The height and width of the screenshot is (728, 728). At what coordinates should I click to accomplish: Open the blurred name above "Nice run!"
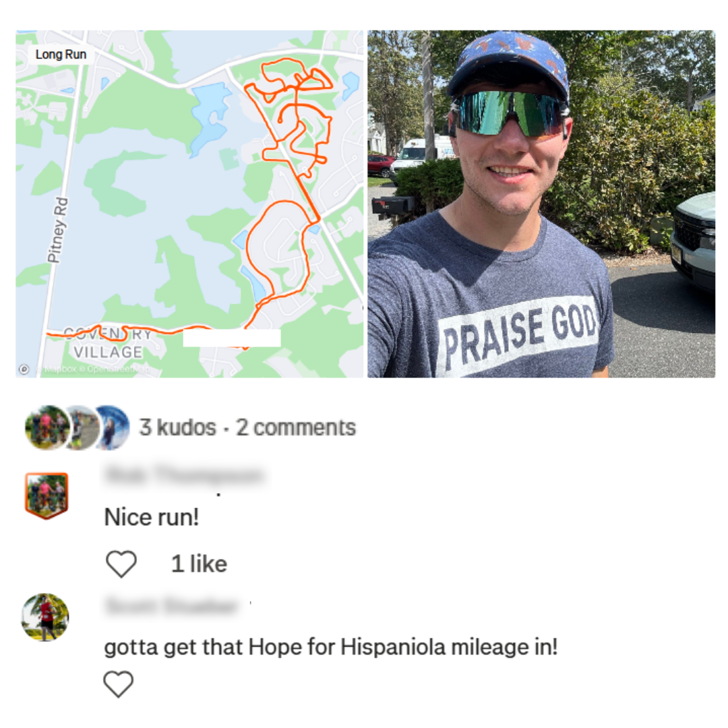(184, 475)
